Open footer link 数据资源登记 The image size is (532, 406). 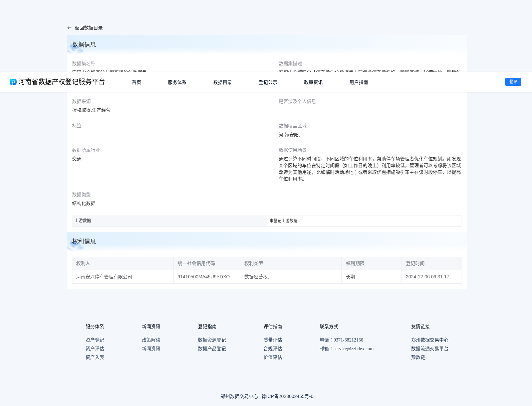point(212,340)
